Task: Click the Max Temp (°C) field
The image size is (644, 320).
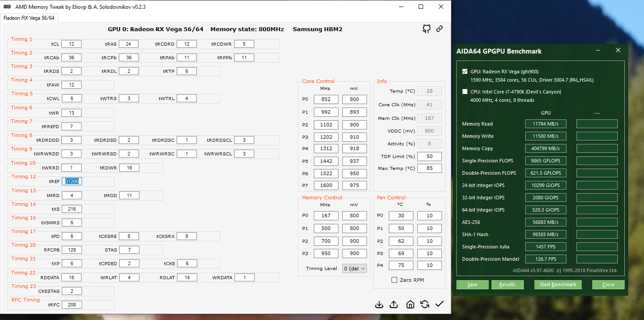Action: point(429,169)
